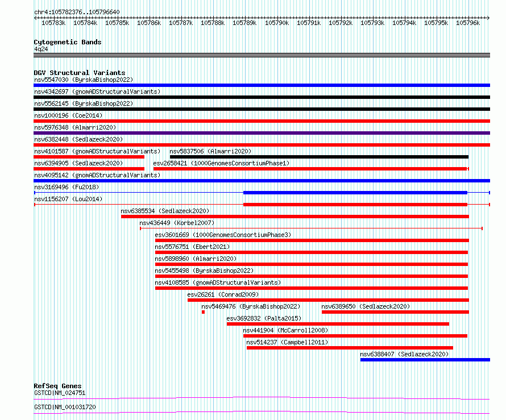Click the black bar of nsv5837506
The height and width of the screenshot is (420, 506).
pos(319,157)
